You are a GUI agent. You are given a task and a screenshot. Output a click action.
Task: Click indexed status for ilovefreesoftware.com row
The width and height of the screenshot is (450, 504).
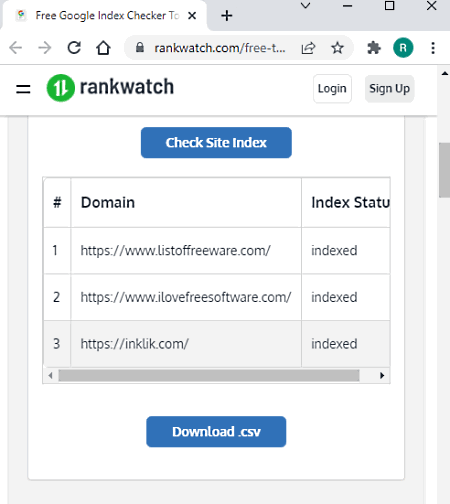346,297
